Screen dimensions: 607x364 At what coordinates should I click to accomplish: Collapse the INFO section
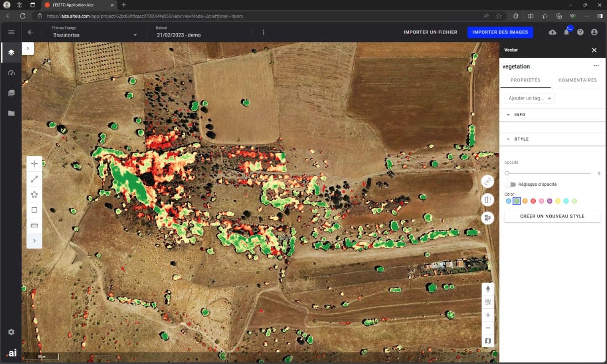pyautogui.click(x=508, y=115)
